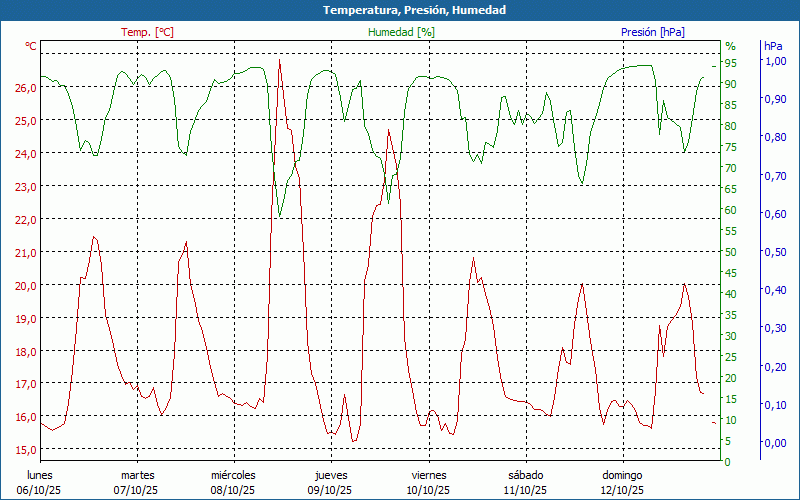Viewport: 800px width, 500px height.
Task: Click the green '%' unit label on the humidity axis
Action: pos(730,46)
